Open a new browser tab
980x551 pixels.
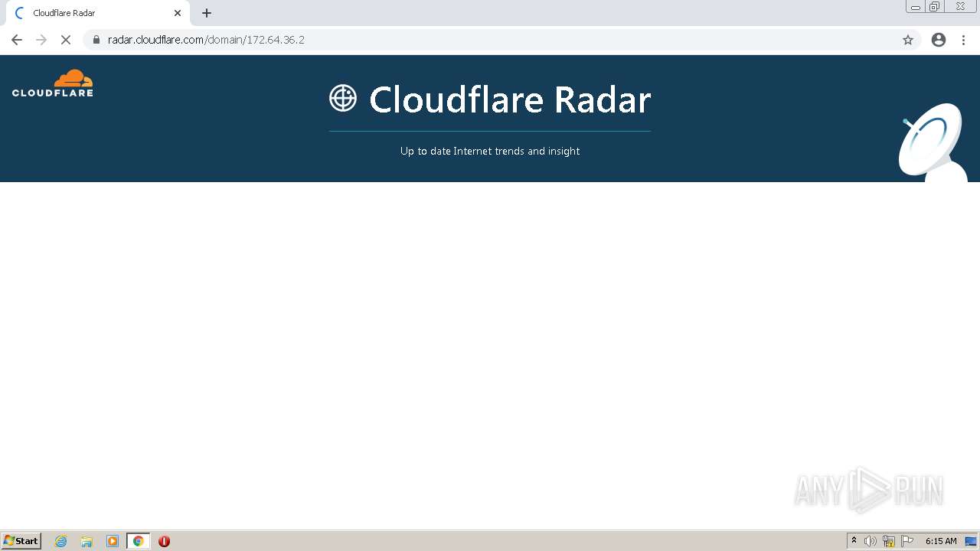pos(207,13)
